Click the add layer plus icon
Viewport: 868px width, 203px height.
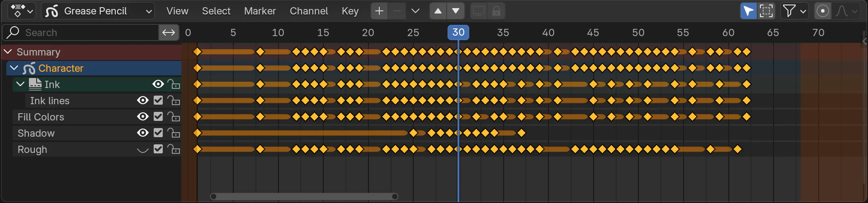(x=379, y=11)
